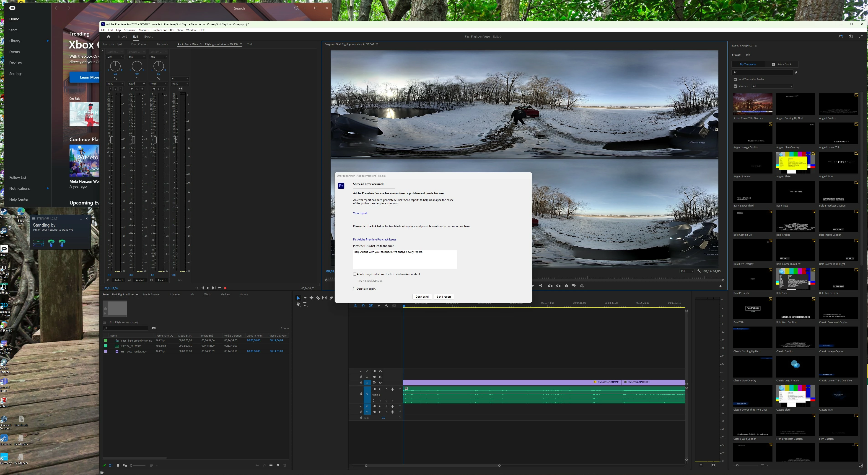
Task: Toggle timeline Snap magnet icon
Action: pyautogui.click(x=363, y=306)
